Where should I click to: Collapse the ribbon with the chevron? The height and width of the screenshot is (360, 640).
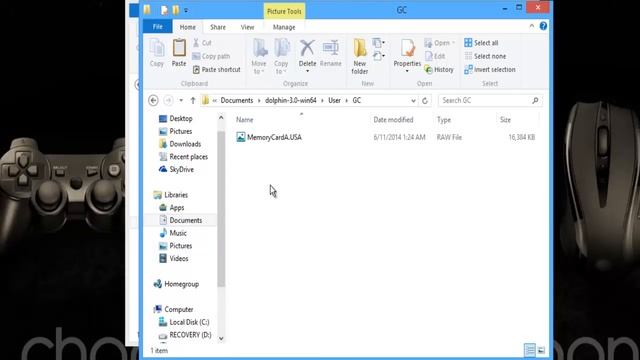pyautogui.click(x=531, y=26)
